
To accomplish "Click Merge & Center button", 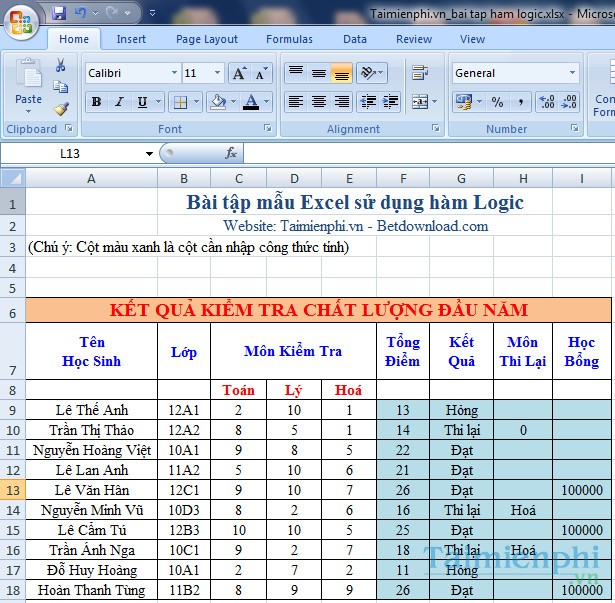I will coord(420,102).
